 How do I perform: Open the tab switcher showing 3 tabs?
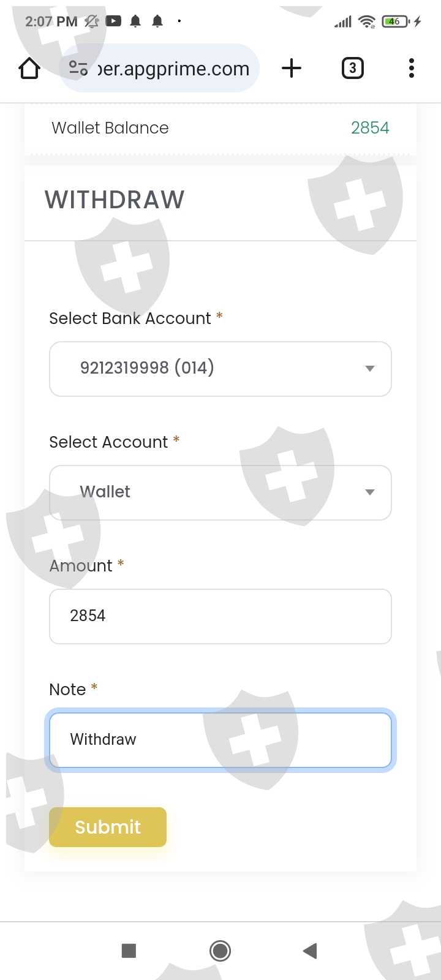[x=352, y=68]
